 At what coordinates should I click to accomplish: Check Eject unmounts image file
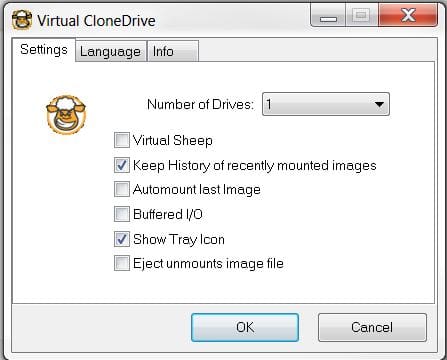point(122,263)
